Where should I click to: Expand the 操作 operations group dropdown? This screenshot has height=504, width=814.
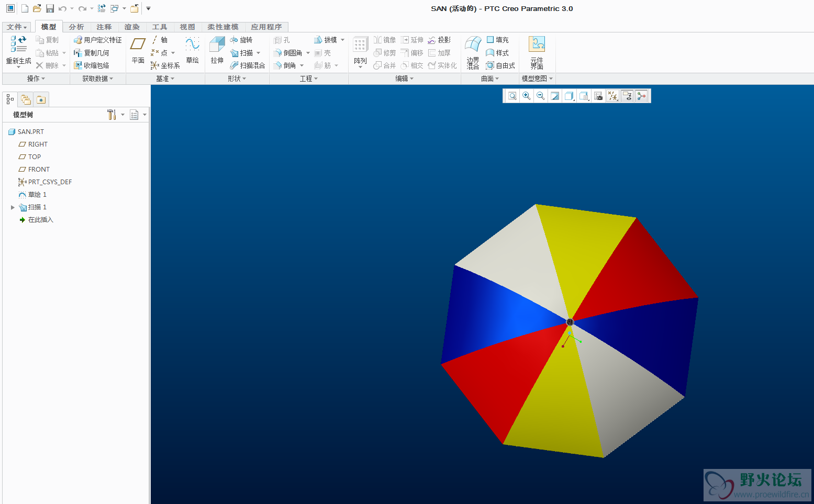point(36,79)
